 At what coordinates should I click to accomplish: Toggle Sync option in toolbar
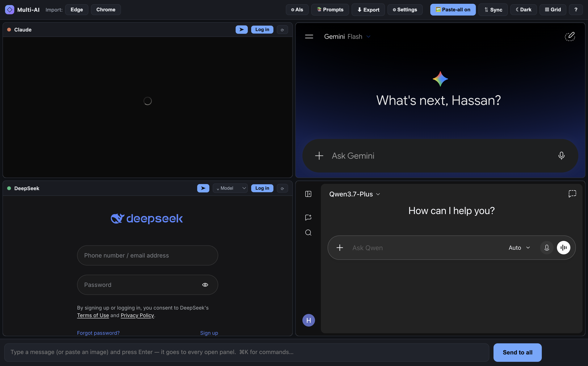pyautogui.click(x=493, y=10)
